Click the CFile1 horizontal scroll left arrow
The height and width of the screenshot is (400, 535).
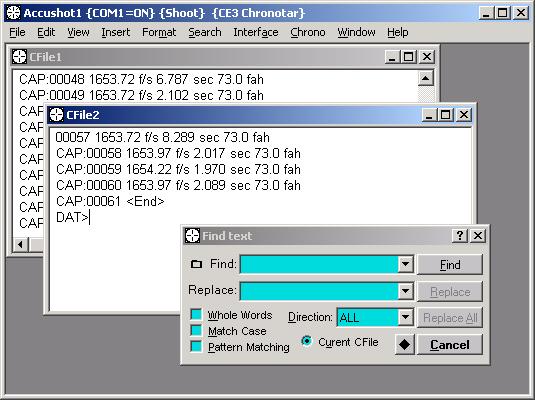click(20, 244)
